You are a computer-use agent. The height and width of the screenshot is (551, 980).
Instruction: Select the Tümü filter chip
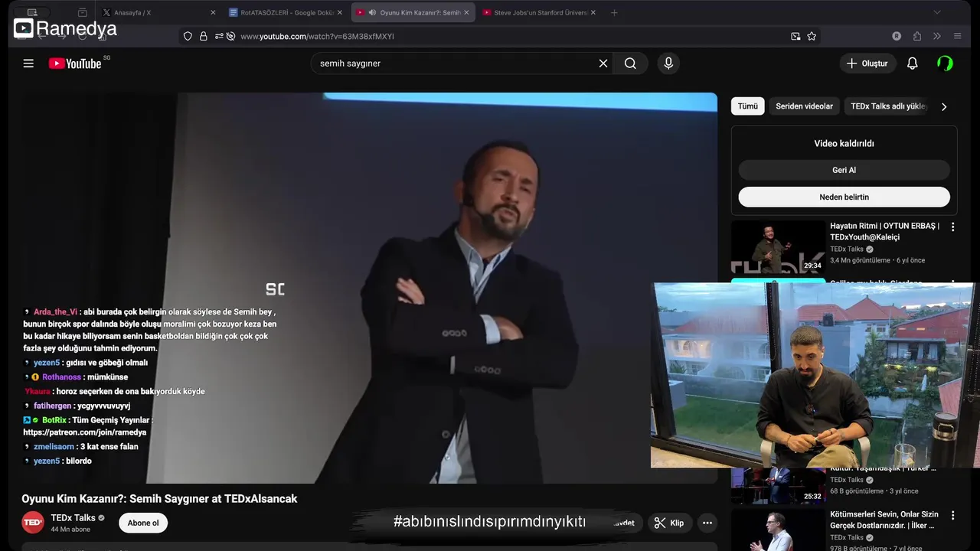click(747, 106)
